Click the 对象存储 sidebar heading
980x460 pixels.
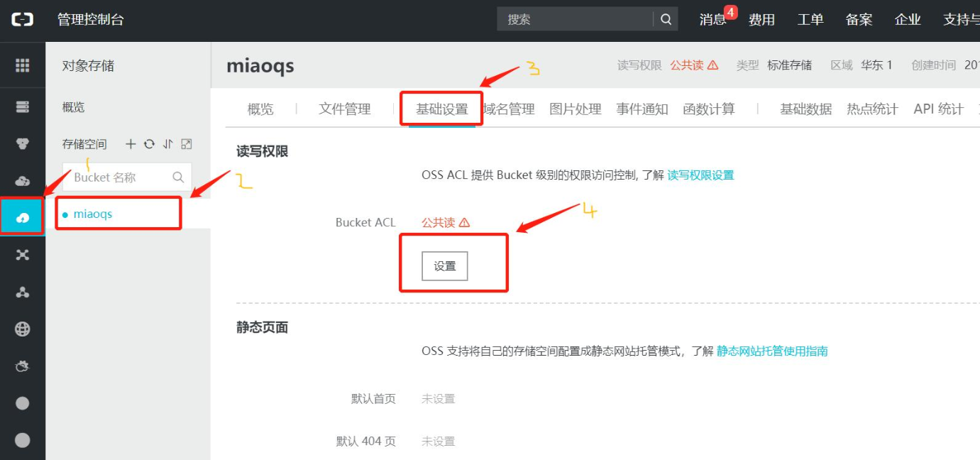88,66
